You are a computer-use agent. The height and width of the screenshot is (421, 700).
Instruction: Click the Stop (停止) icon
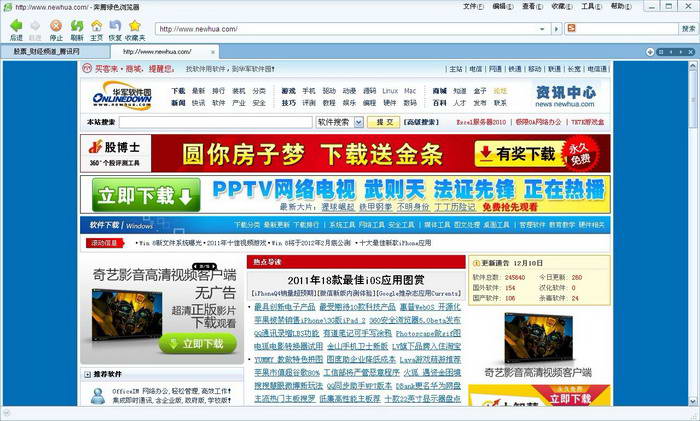(x=56, y=25)
